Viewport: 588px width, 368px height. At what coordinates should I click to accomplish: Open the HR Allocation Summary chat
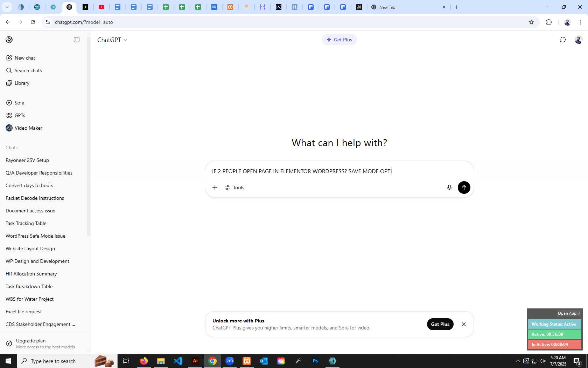(x=43, y=274)
